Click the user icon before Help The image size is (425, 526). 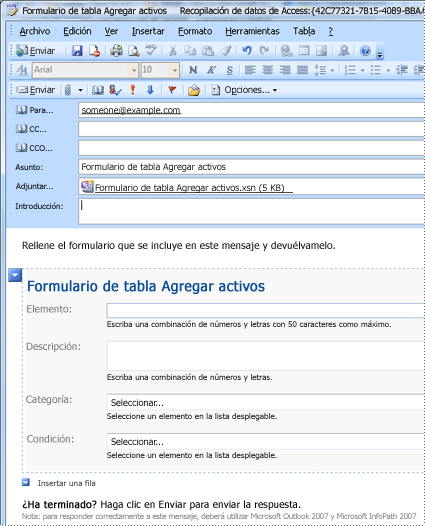click(x=343, y=51)
